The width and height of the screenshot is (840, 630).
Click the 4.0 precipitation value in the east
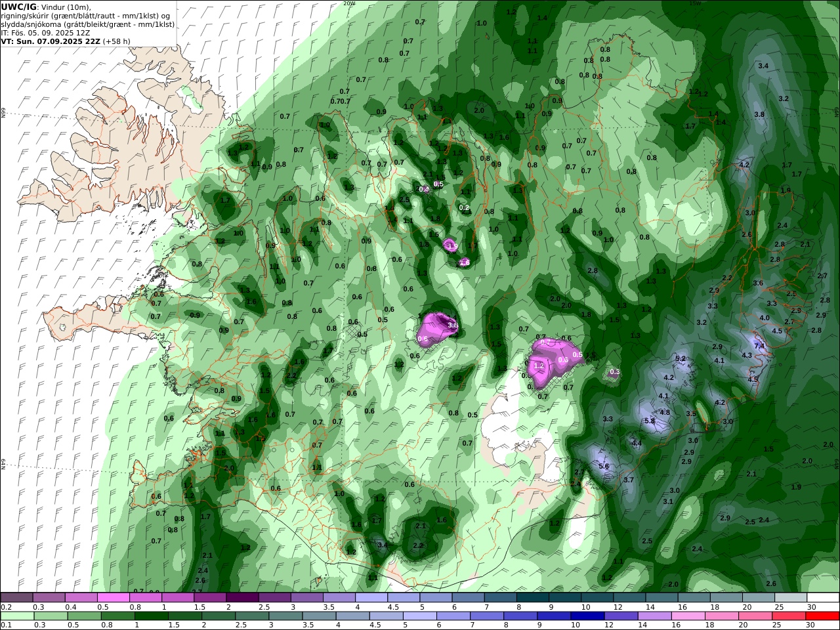coord(765,318)
